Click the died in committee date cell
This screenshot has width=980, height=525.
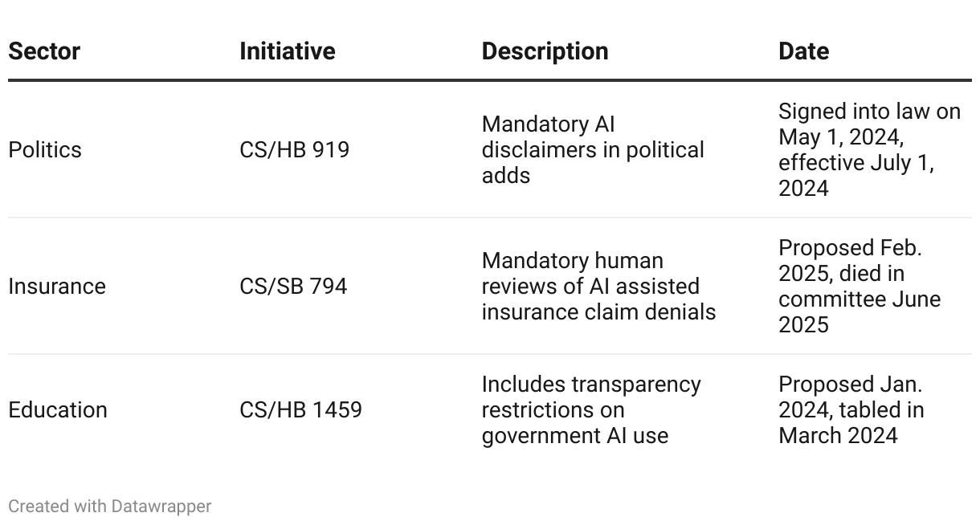[860, 287]
